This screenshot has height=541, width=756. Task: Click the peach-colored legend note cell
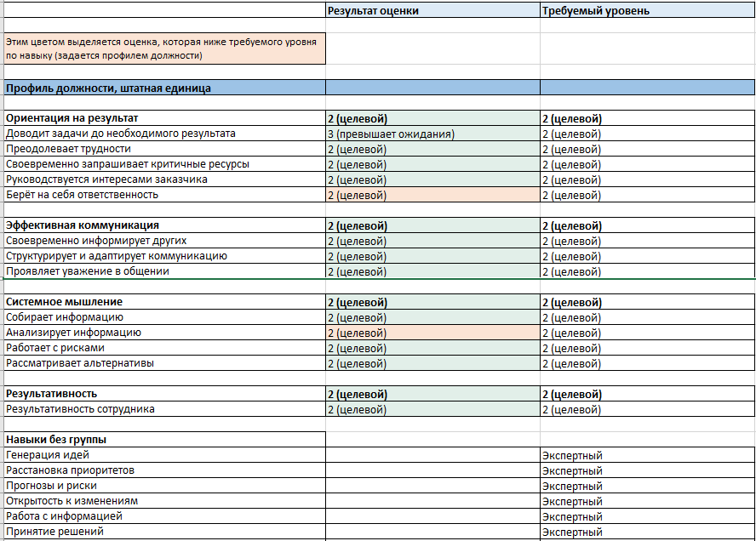[164, 48]
